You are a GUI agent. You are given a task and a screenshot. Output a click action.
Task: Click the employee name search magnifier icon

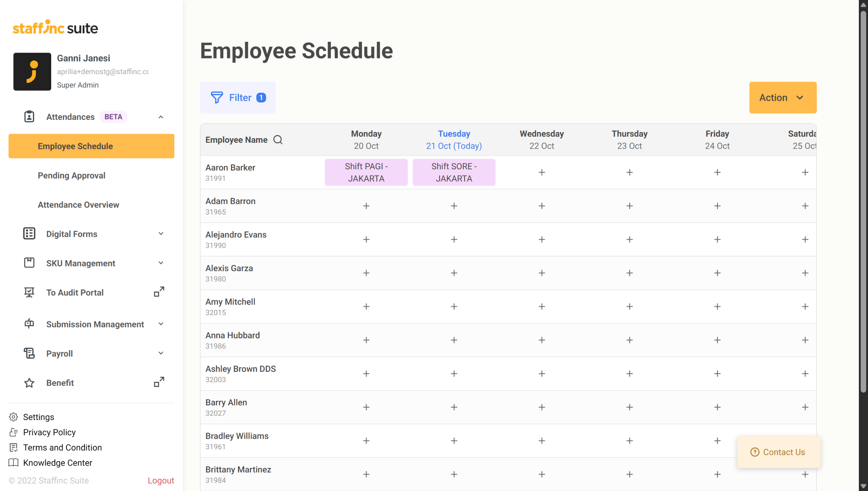coord(278,140)
